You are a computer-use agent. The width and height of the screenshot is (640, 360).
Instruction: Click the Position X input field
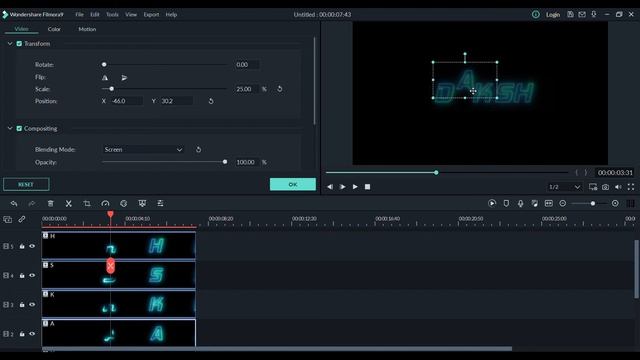click(x=127, y=101)
